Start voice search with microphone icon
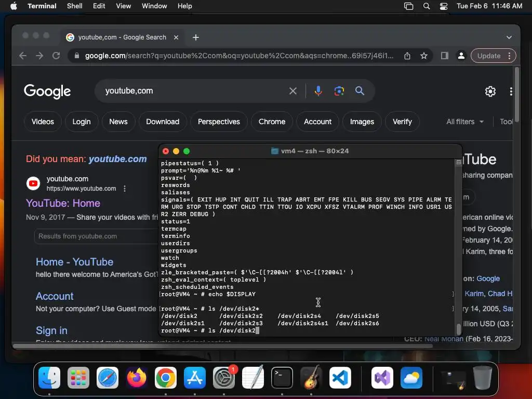The width and height of the screenshot is (532, 399). 318,91
